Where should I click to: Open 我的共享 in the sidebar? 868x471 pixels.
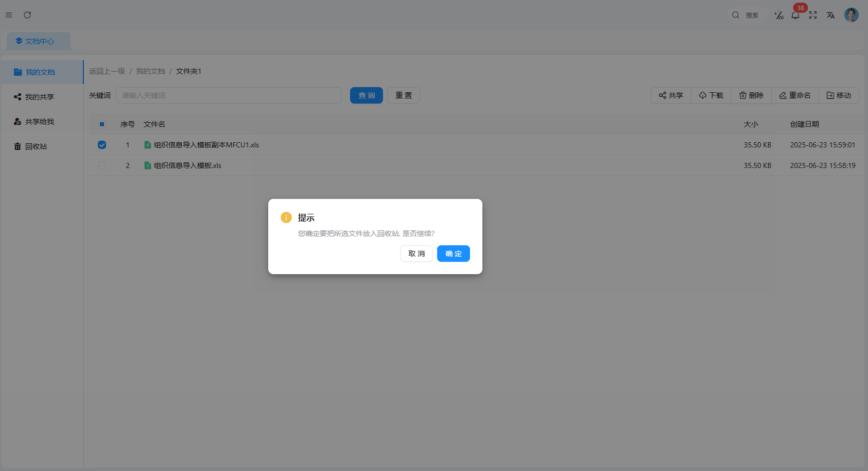pyautogui.click(x=42, y=97)
